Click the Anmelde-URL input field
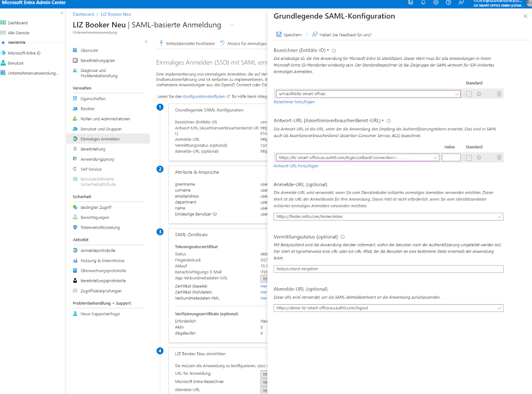The height and width of the screenshot is (394, 532). tap(388, 217)
